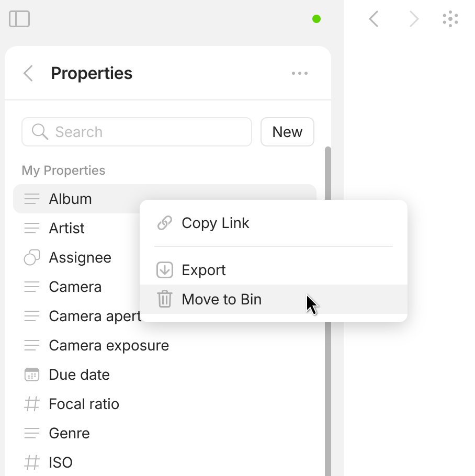Click the green status dot
This screenshot has height=476, width=475.
pyautogui.click(x=316, y=19)
